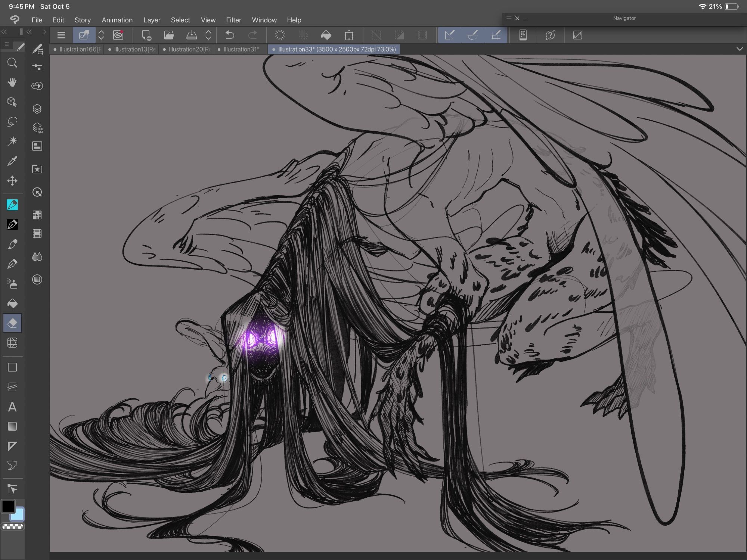
Task: Open the Window menu
Action: pyautogui.click(x=264, y=20)
